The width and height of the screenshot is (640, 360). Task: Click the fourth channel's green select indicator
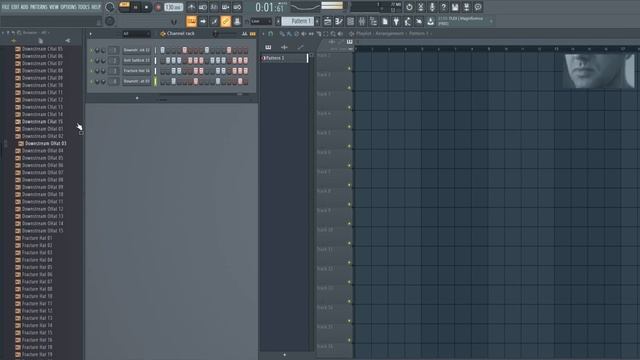click(x=155, y=81)
